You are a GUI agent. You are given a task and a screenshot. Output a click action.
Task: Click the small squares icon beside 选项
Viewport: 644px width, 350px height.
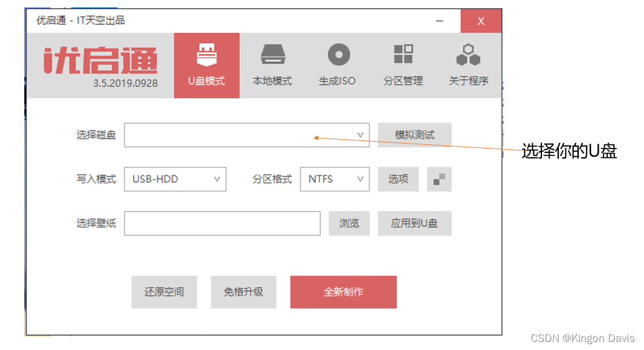439,179
